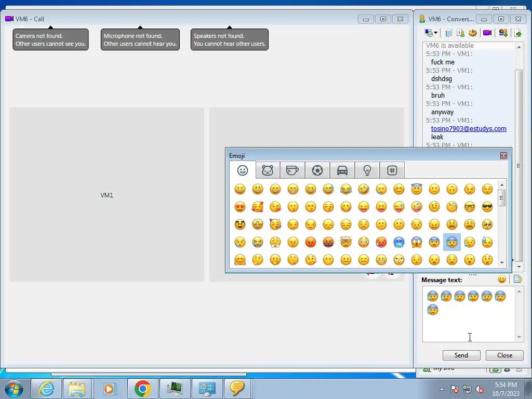Insert the screaming in fear emoji
This screenshot has width=532, height=399.
pos(417,242)
